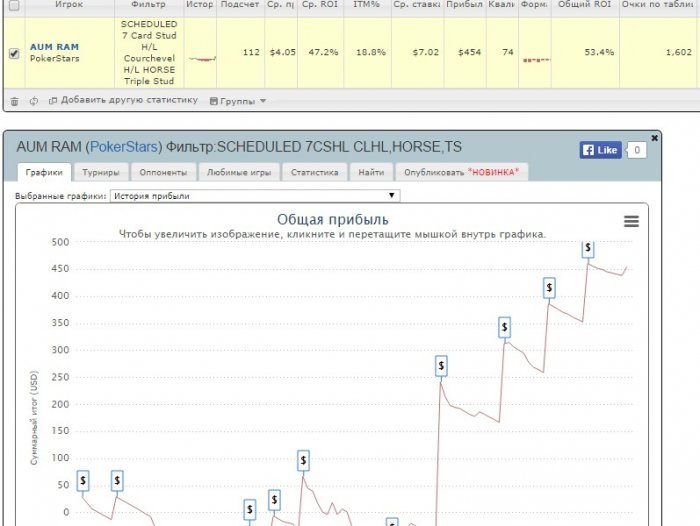Click the first dollar marker at chart start
Image resolution: width=700 pixels, height=526 pixels.
tap(83, 481)
